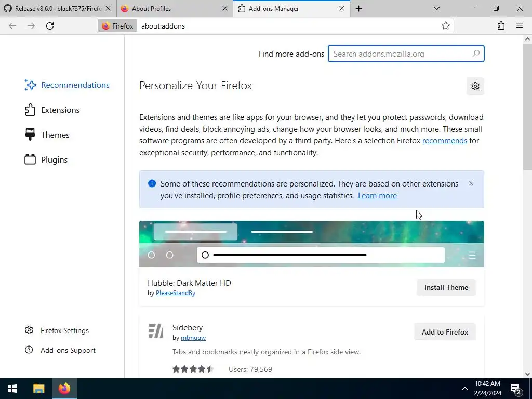Click the magnifier icon in add-ons search
532x399 pixels.
pyautogui.click(x=476, y=54)
